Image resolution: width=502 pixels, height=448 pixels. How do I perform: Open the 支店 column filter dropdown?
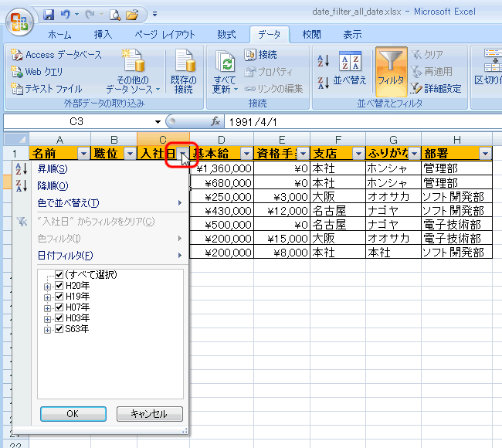coord(358,154)
